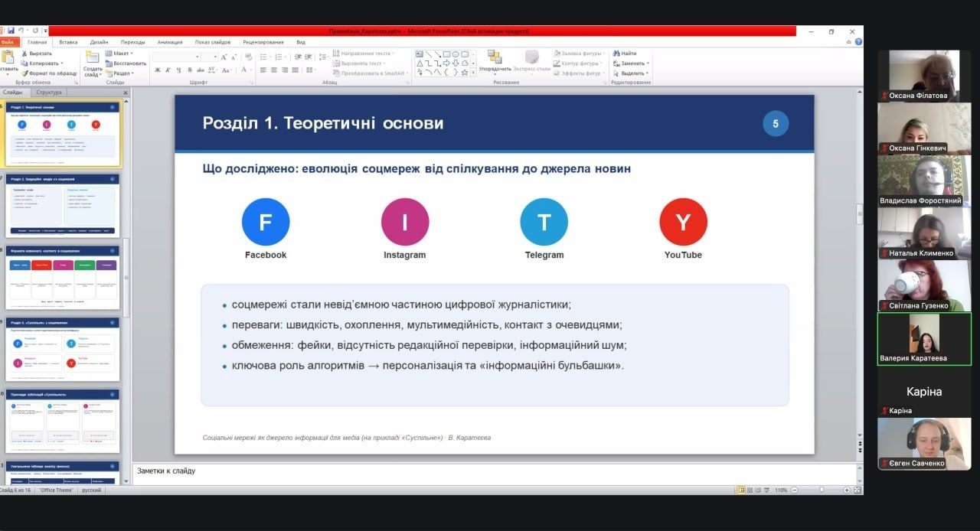Screen dimensions: 980x531
Task: Click the Undo arrow in quick access toolbar
Action: click(x=21, y=31)
